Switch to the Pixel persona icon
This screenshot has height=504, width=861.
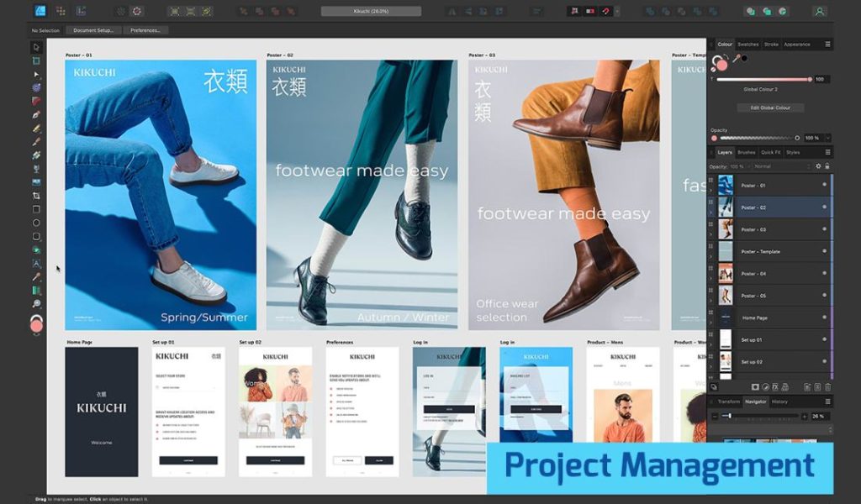click(x=61, y=11)
